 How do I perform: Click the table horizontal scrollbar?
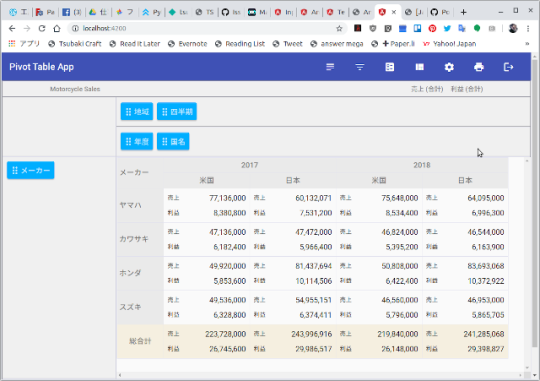pos(320,375)
